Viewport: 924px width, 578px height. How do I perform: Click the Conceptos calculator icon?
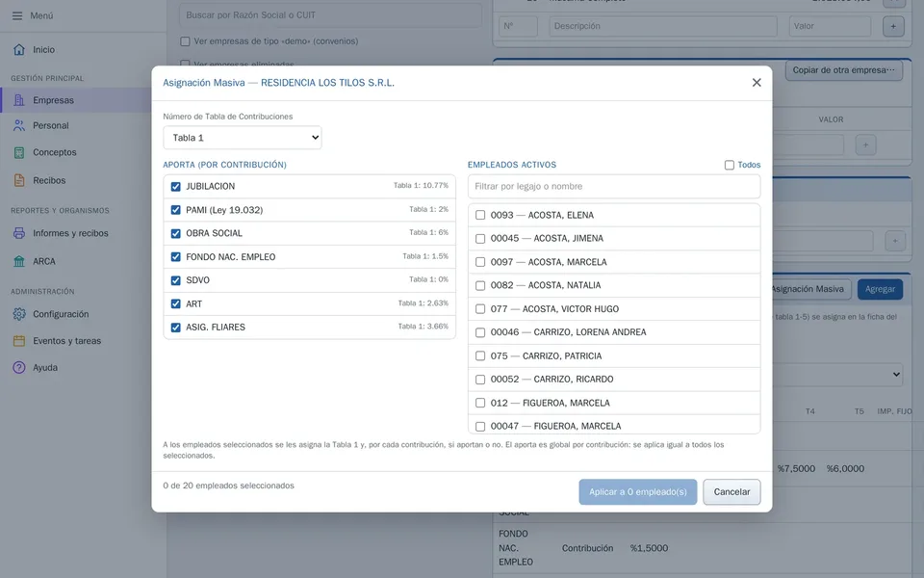(x=19, y=152)
